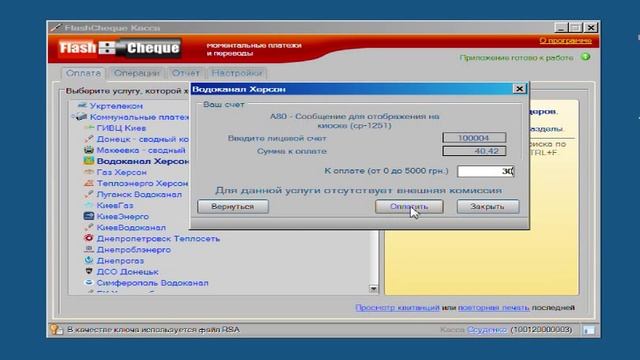Select Газ Херсон service
The height and width of the screenshot is (360, 640).
click(x=122, y=172)
